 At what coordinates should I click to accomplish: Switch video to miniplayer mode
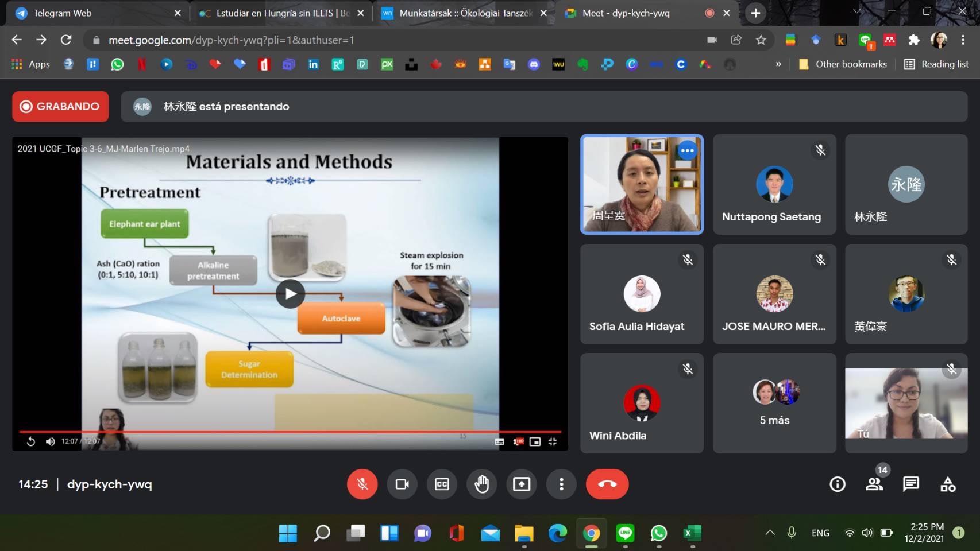pyautogui.click(x=535, y=441)
